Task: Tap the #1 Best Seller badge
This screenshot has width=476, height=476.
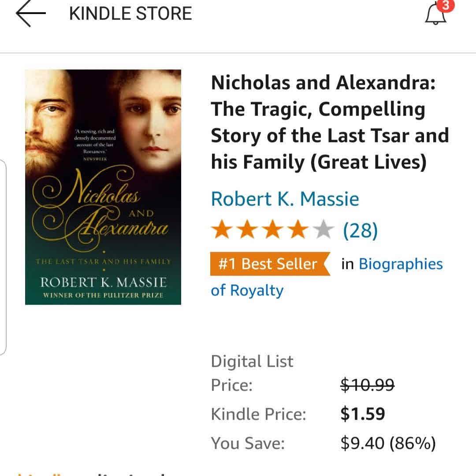Action: [270, 264]
